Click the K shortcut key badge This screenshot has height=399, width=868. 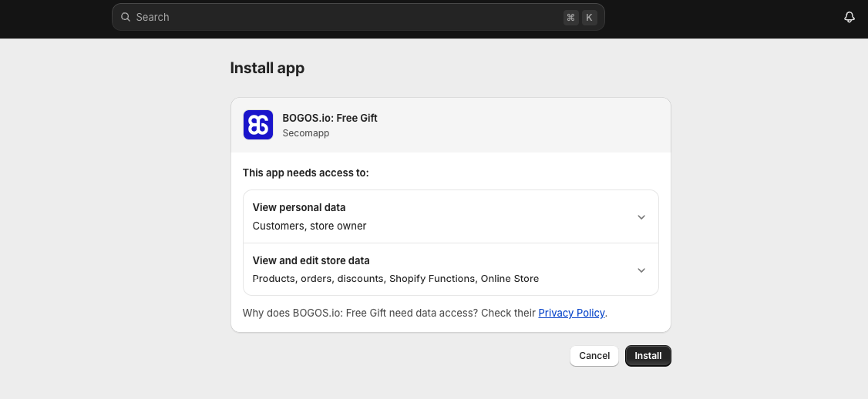click(590, 17)
